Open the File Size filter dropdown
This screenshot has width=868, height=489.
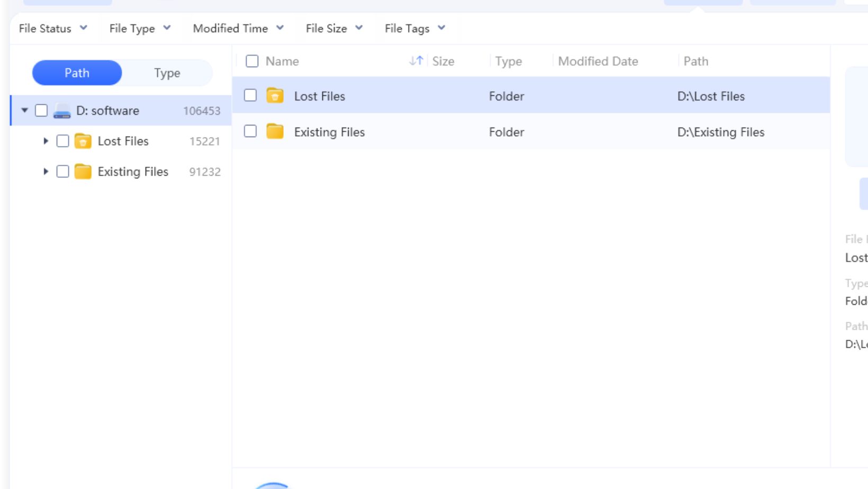point(334,29)
